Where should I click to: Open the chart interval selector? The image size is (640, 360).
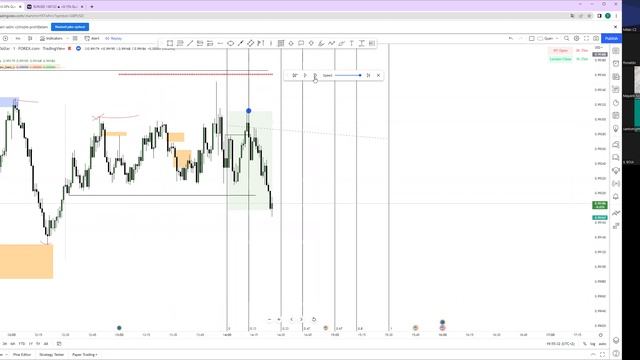tap(18, 38)
